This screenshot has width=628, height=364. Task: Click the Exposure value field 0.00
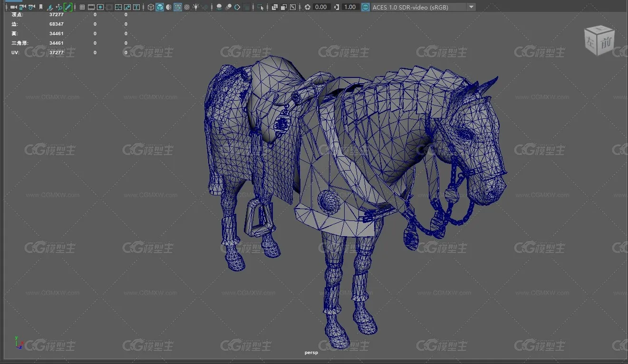(321, 7)
